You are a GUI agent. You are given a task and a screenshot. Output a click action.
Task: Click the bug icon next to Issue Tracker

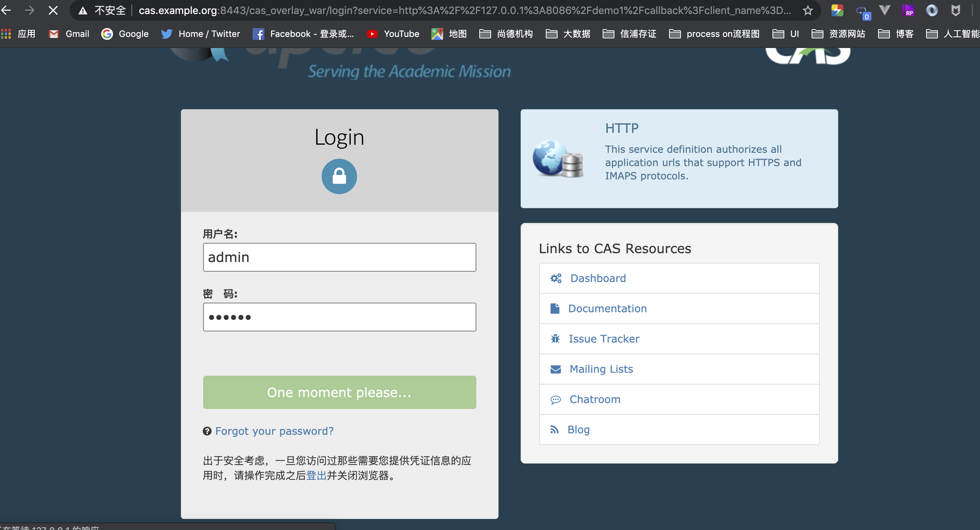pos(555,338)
